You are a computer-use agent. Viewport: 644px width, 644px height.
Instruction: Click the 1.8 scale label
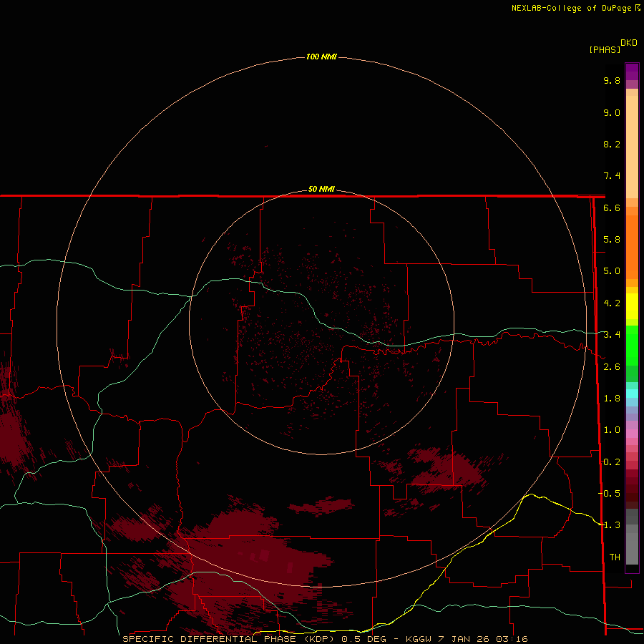pyautogui.click(x=612, y=399)
